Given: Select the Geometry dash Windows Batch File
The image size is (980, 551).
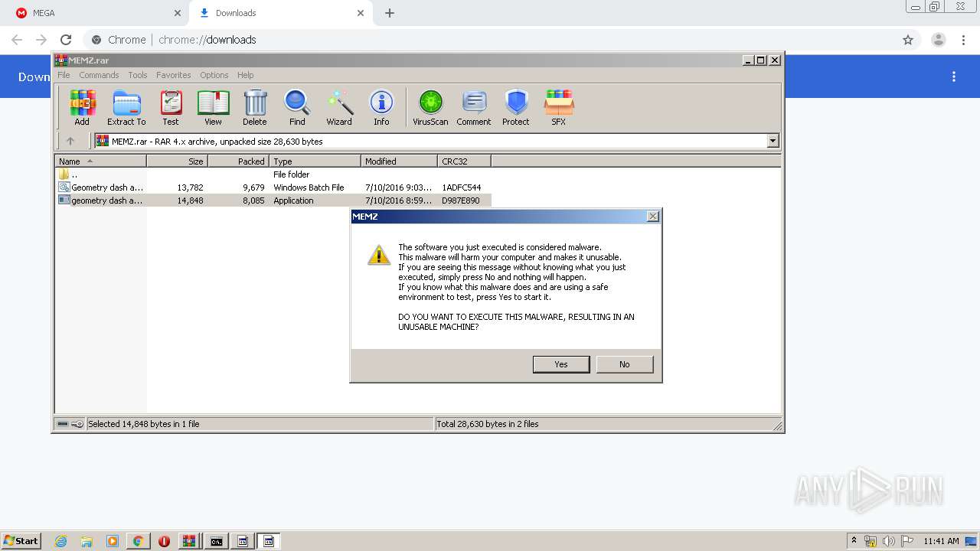Looking at the screenshot, I should click(x=273, y=187).
